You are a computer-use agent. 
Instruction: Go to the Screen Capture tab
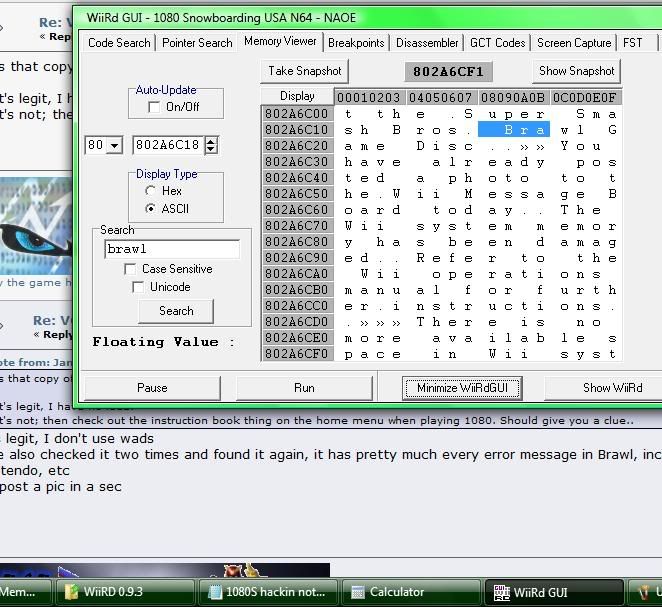click(x=574, y=43)
